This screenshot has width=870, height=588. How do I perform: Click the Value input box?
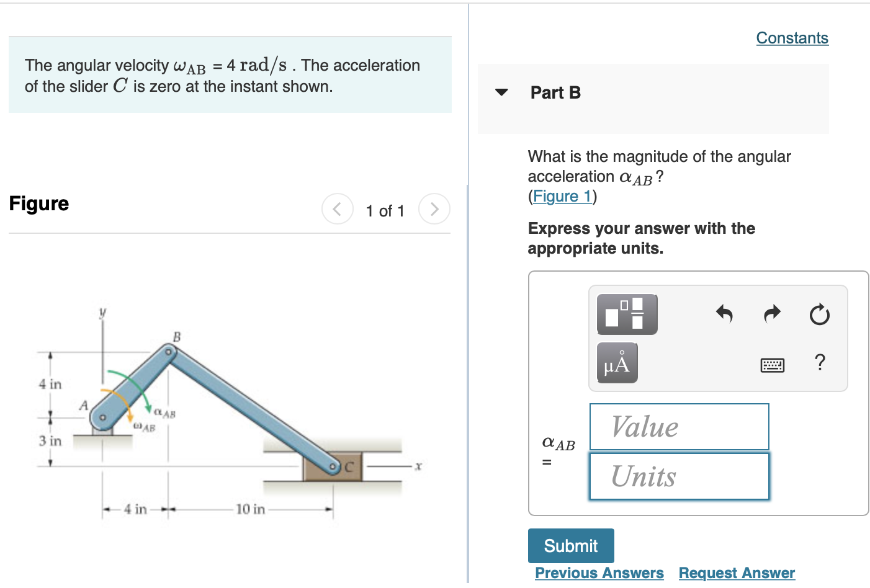pos(678,427)
